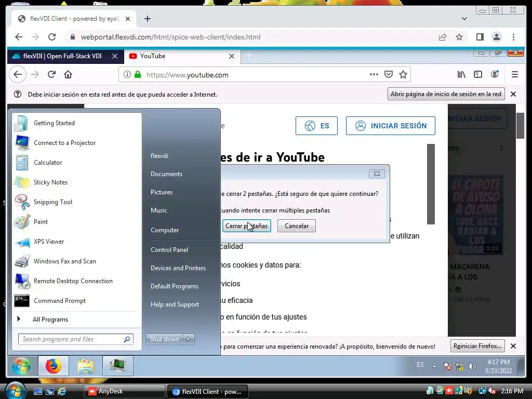The height and width of the screenshot is (399, 532).
Task: Open Control Panel from Start menu
Action: point(169,250)
